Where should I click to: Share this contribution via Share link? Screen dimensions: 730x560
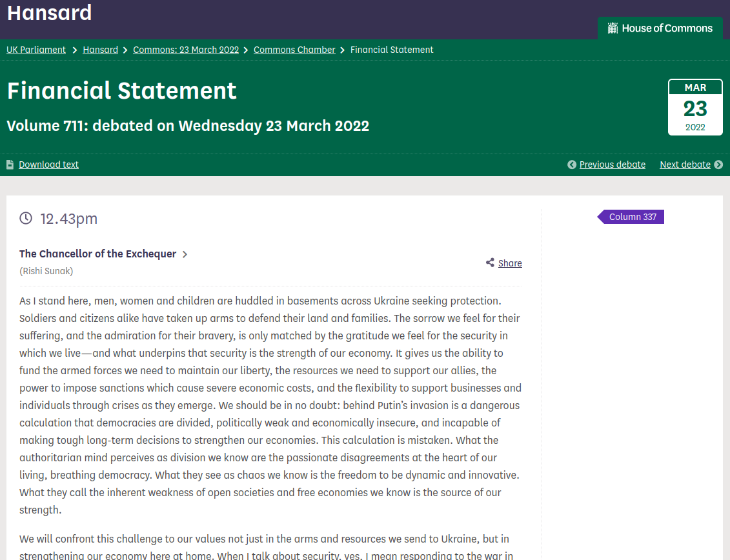510,263
